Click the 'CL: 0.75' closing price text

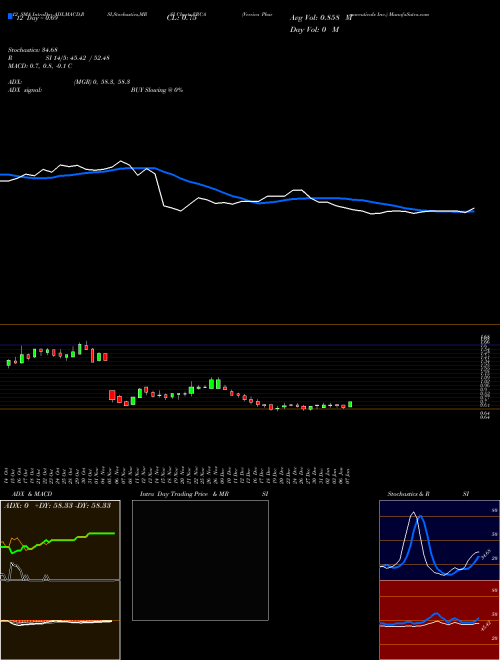pyautogui.click(x=182, y=18)
